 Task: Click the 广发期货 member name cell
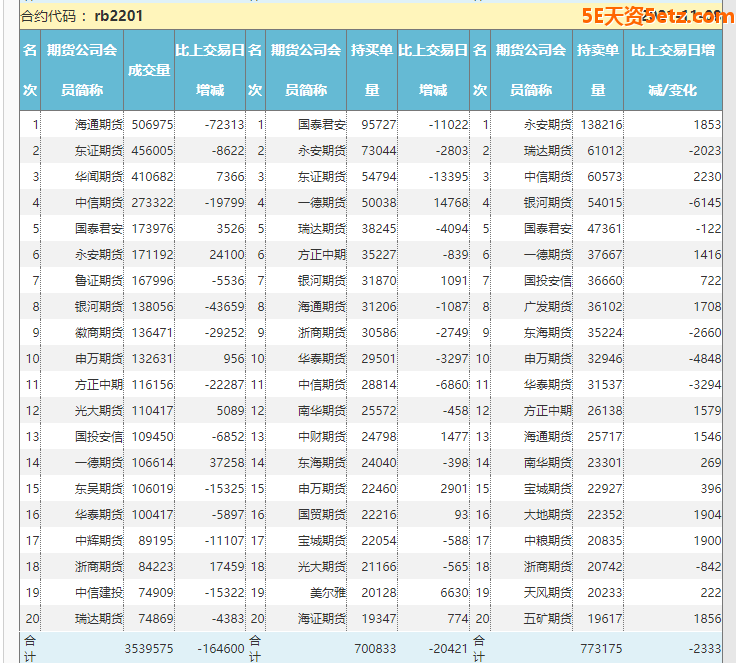pyautogui.click(x=548, y=307)
